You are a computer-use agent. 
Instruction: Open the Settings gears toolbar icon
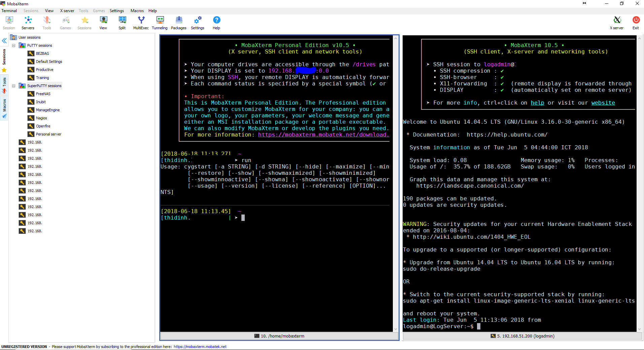[198, 23]
